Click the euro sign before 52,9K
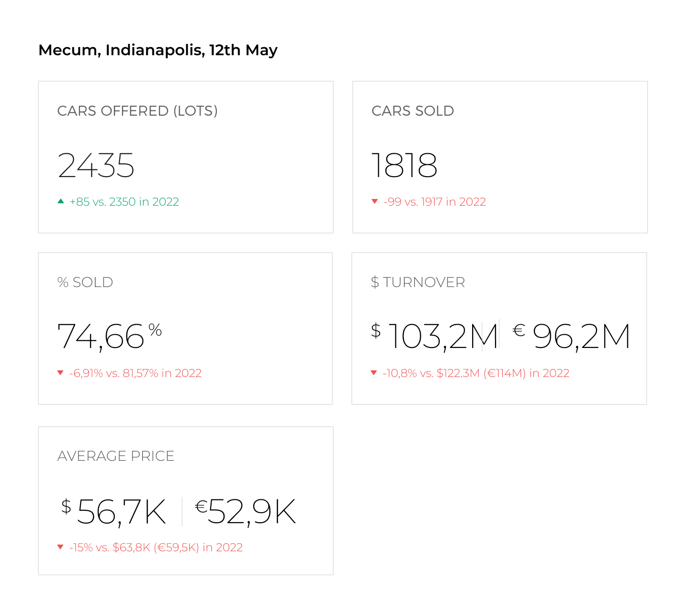The height and width of the screenshot is (616, 686). 201,506
